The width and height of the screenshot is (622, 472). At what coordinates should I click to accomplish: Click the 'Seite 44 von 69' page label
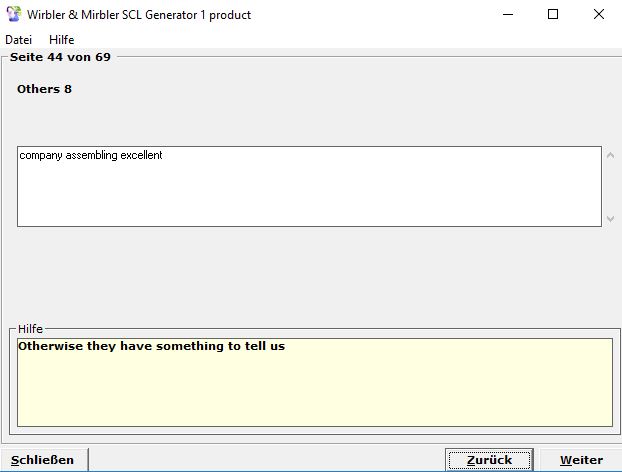point(60,57)
